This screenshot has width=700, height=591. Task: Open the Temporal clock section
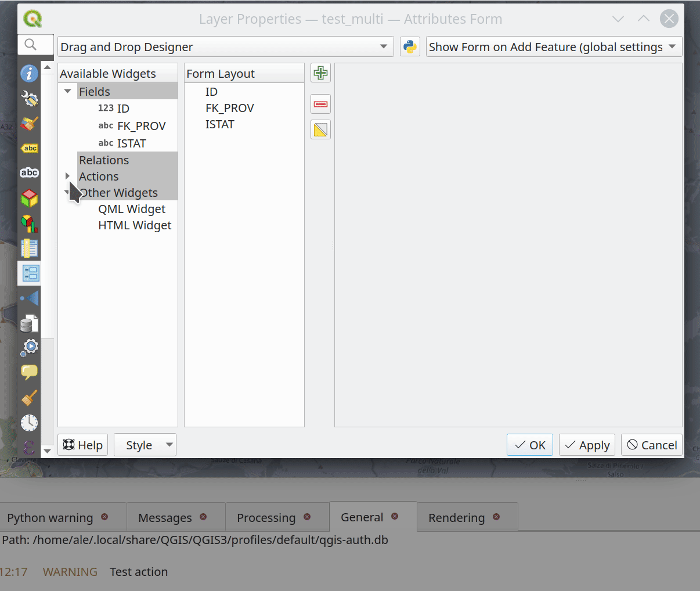(x=29, y=423)
